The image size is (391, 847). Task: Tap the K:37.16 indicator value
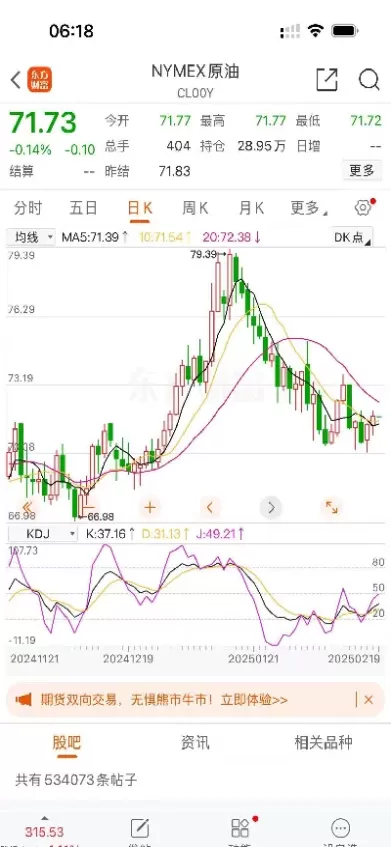coord(110,534)
